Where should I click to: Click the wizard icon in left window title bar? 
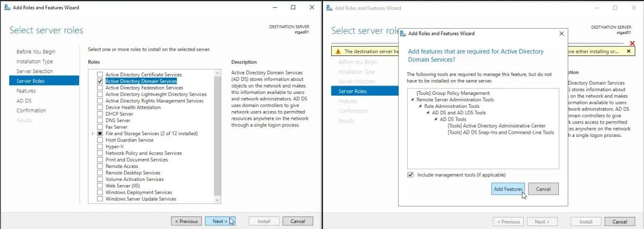coord(7,8)
